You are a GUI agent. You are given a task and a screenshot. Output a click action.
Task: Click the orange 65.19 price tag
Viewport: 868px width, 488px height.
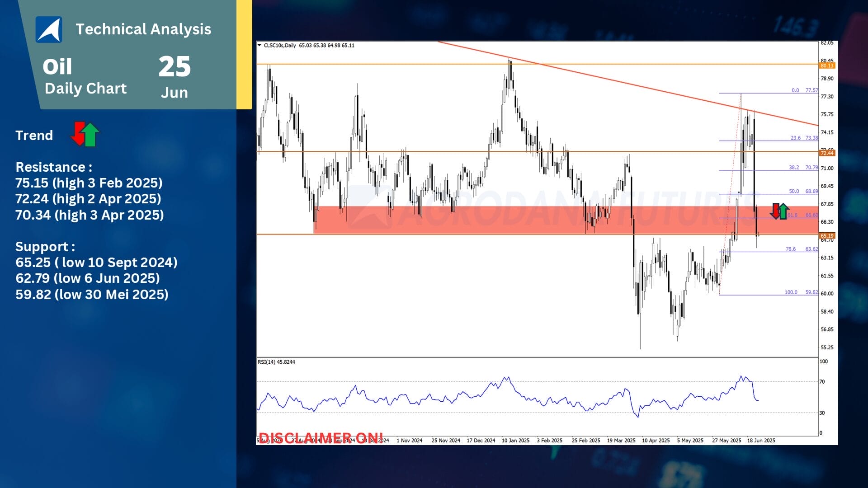pos(827,236)
